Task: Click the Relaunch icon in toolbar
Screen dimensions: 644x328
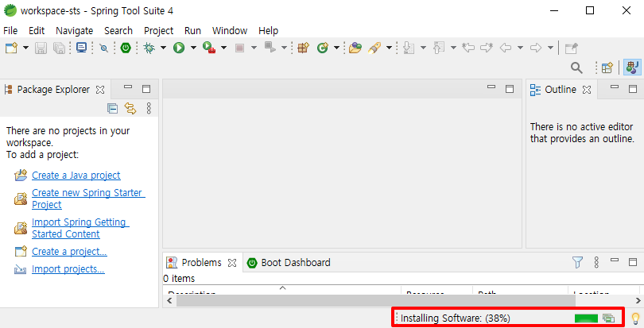Action: point(270,48)
